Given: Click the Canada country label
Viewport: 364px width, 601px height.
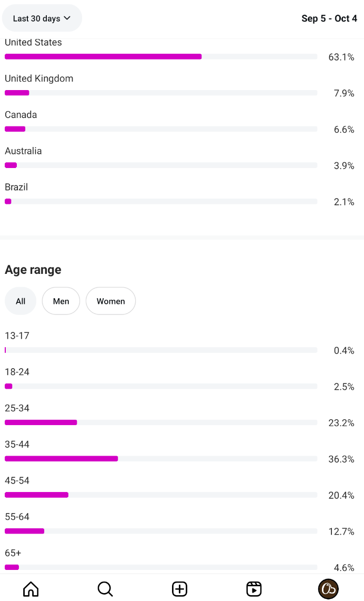Looking at the screenshot, I should pos(21,115).
